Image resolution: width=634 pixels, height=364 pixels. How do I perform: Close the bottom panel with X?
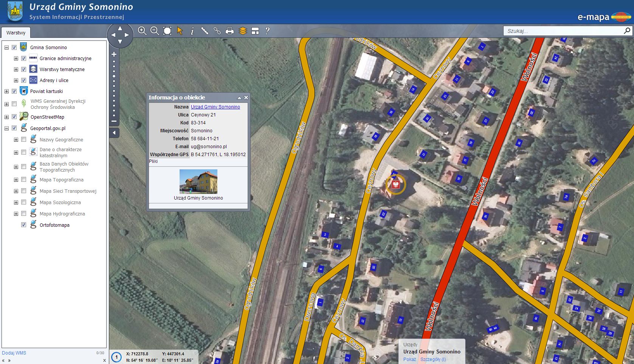(x=104, y=360)
